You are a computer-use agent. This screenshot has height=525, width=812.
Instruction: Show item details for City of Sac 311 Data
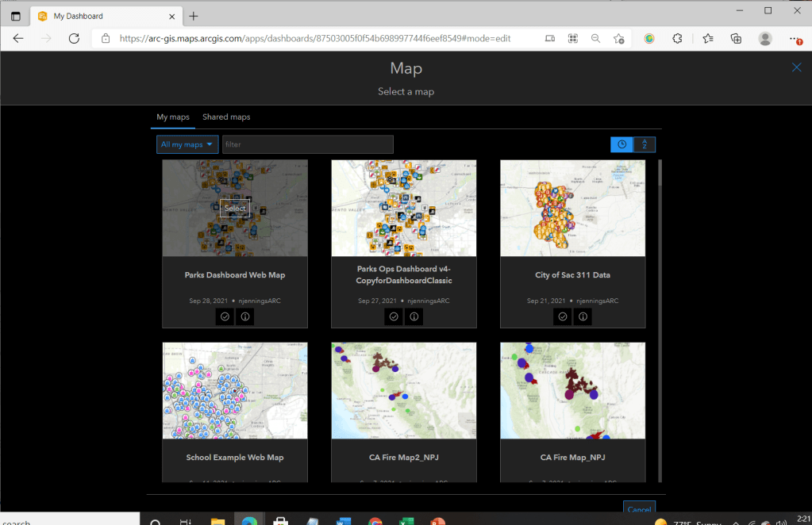pyautogui.click(x=583, y=316)
